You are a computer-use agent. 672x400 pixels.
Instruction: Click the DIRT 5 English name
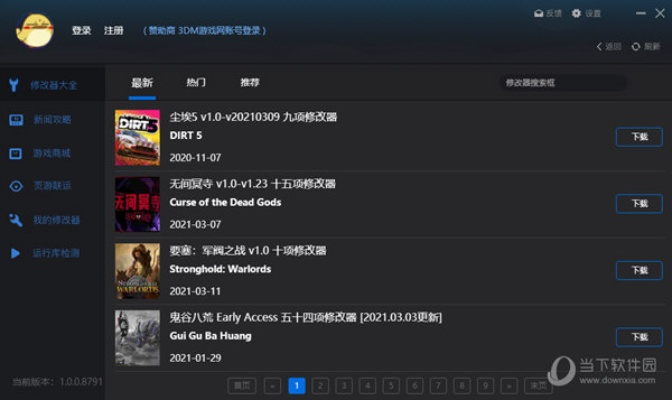[186, 135]
